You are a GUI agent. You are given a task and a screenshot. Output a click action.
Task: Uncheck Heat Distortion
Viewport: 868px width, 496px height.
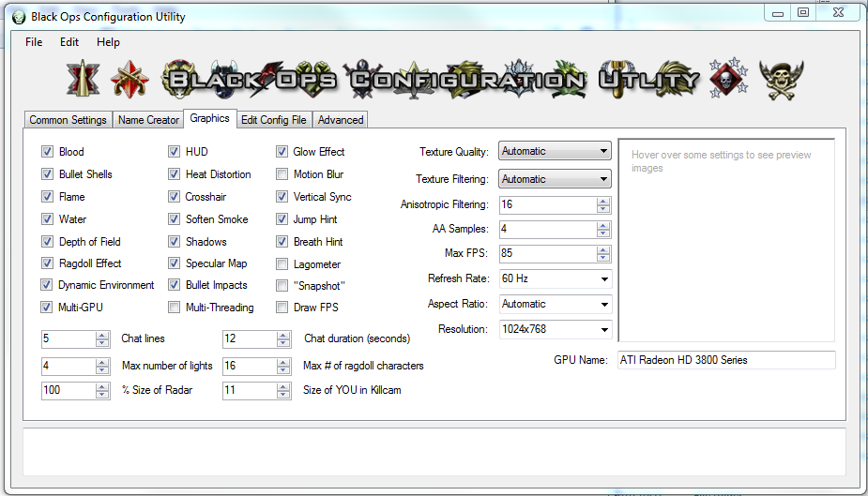tap(174, 174)
